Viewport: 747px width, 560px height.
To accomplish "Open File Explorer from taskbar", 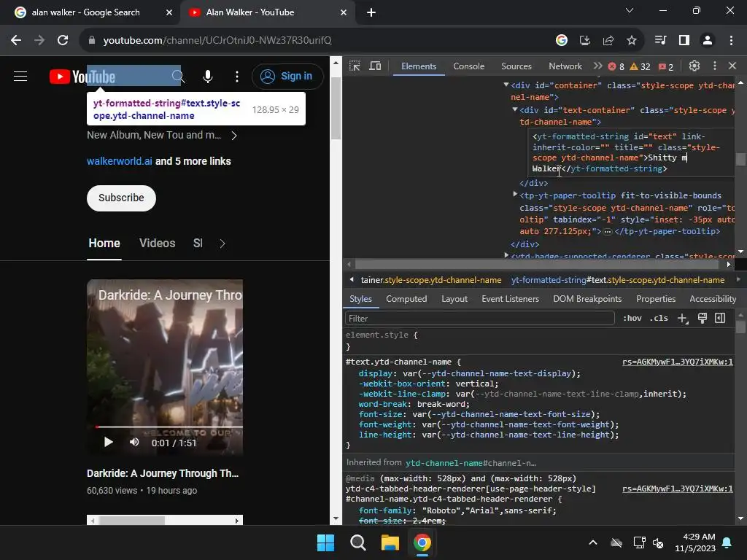I will click(x=390, y=542).
